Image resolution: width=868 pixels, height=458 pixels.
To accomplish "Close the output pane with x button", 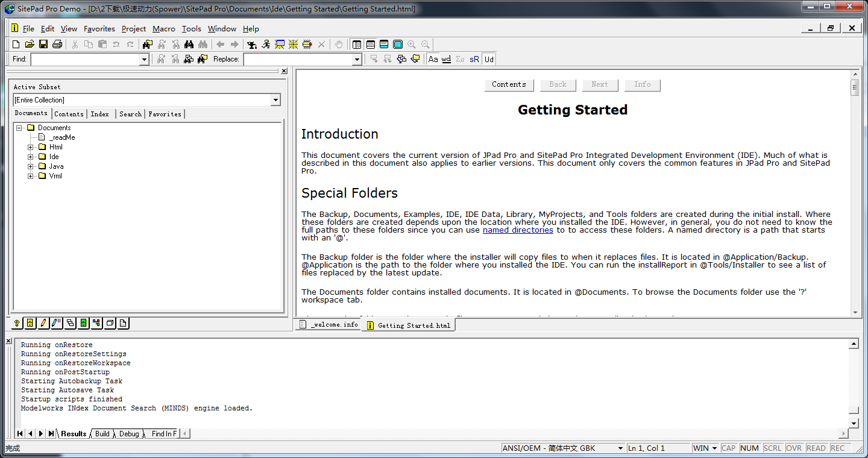I will 8,341.
